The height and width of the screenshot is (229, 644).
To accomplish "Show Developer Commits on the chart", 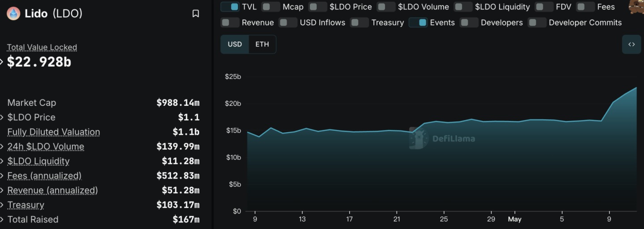I will coord(537,22).
